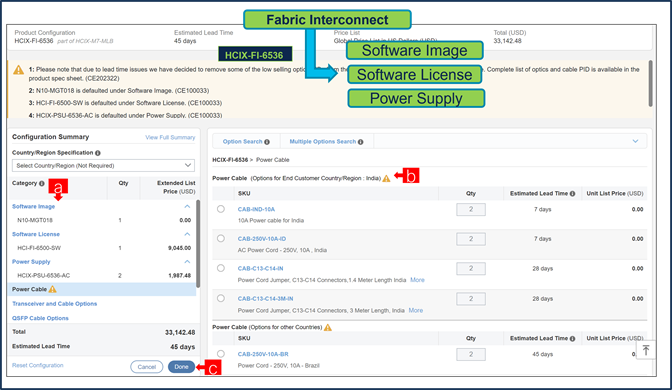Click the Done button
The image size is (672, 390).
181,367
